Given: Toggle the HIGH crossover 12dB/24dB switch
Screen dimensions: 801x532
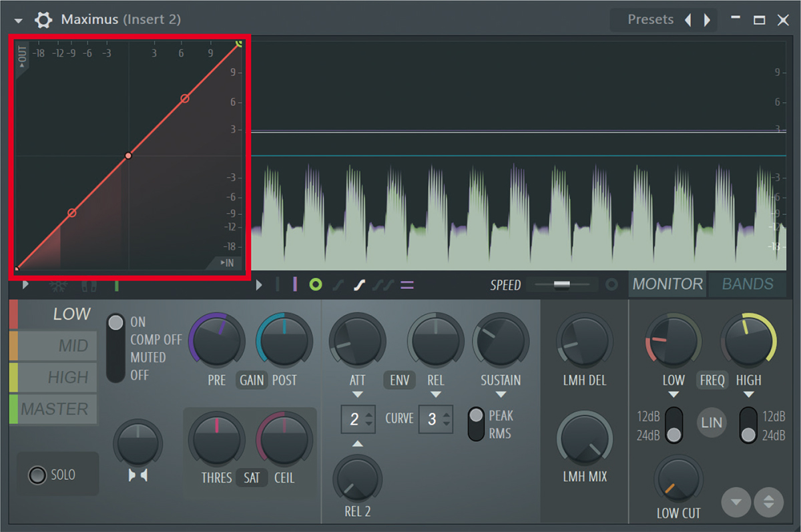Looking at the screenshot, I should (748, 425).
